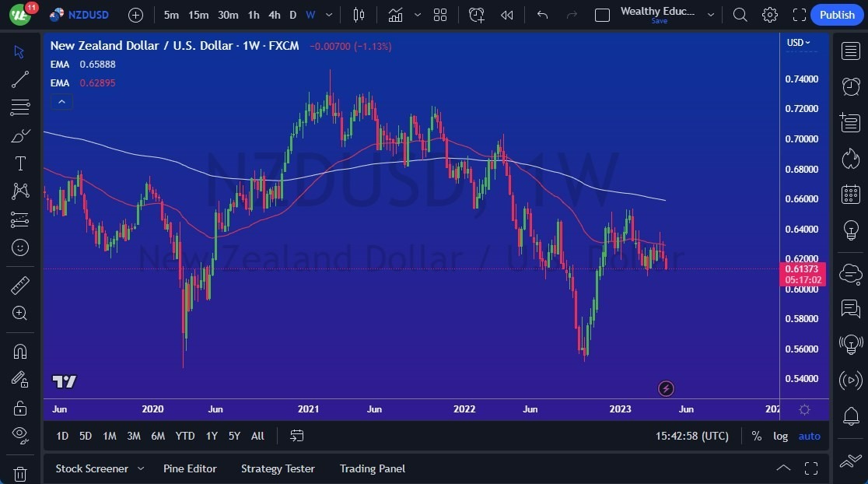Select the Brush drawing tool
Viewport: 868px width, 484px height.
[x=19, y=135]
